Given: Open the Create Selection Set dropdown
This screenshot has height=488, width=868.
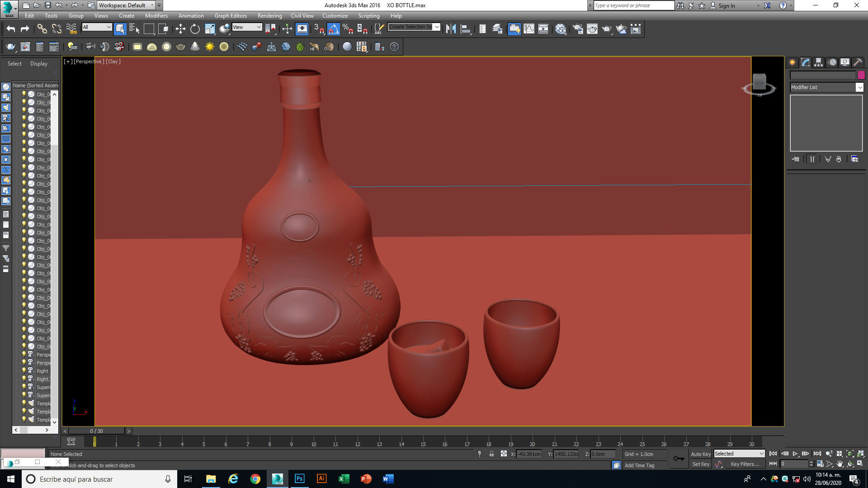Looking at the screenshot, I should click(x=414, y=27).
